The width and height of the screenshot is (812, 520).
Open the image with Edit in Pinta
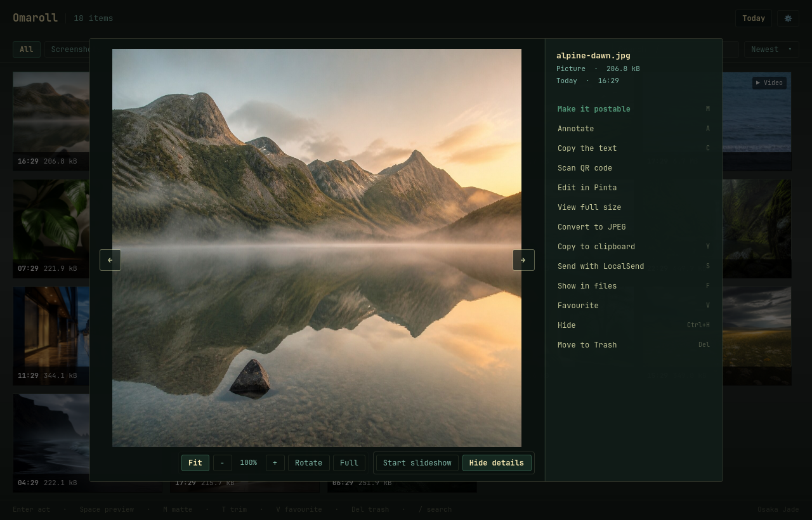(634, 188)
